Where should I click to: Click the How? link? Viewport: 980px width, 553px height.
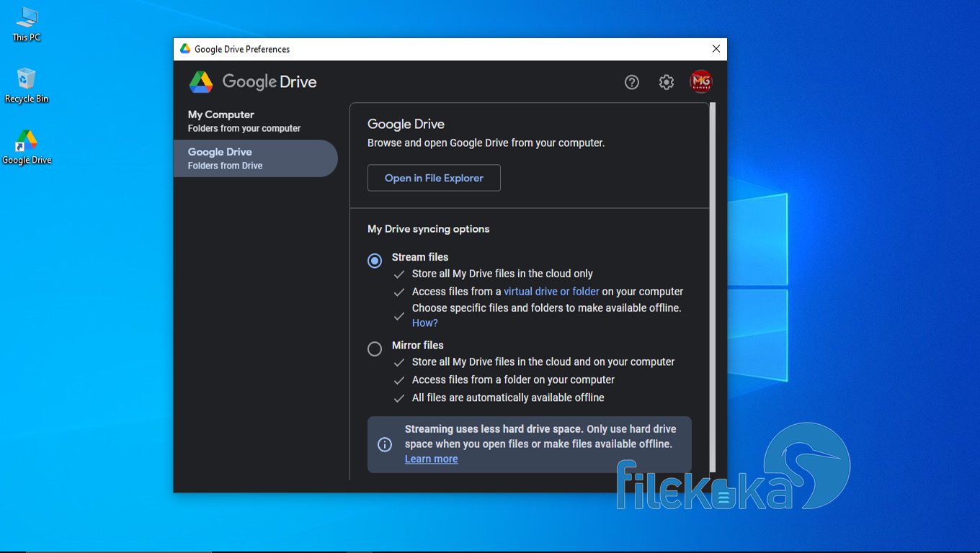425,323
